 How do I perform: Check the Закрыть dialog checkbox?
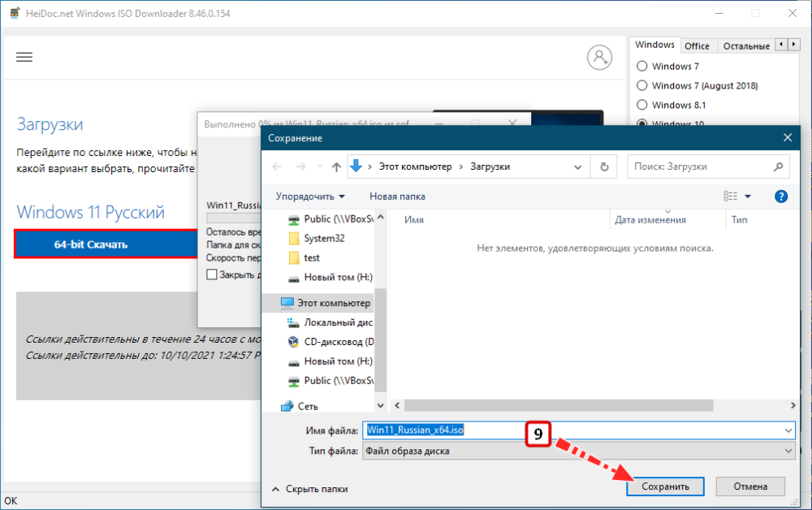pos(212,274)
